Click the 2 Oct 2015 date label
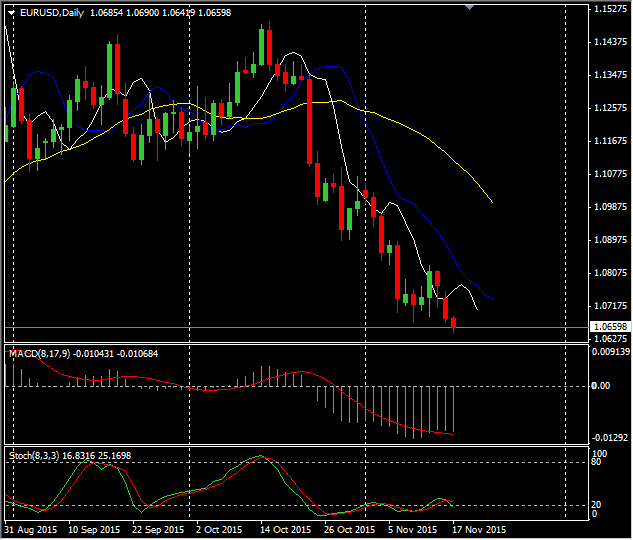 click(219, 530)
